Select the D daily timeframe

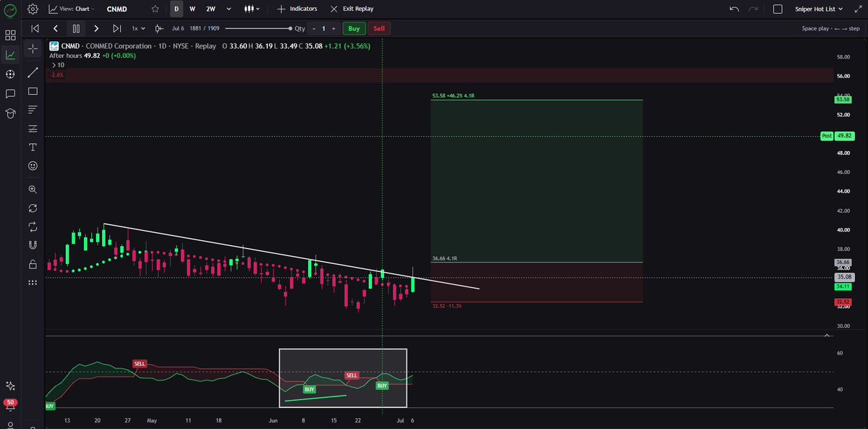(176, 9)
